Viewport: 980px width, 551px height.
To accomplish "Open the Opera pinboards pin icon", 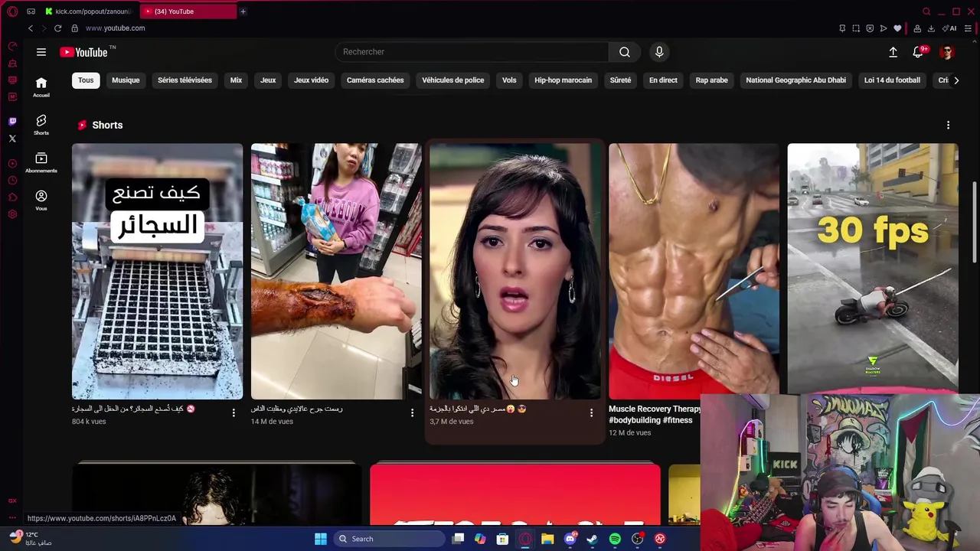I will (x=842, y=28).
